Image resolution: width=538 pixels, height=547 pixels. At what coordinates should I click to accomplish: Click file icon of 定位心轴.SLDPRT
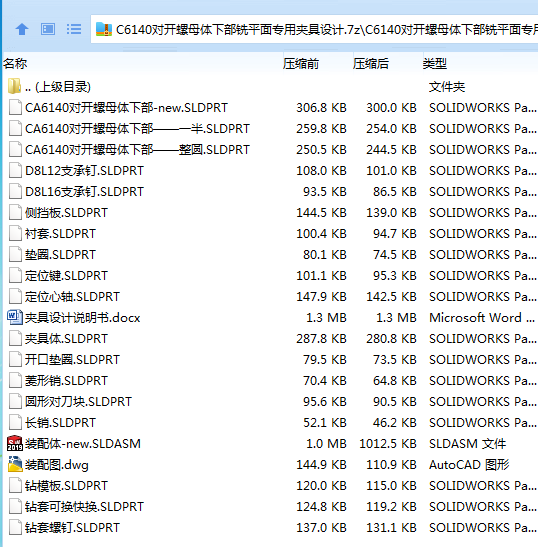point(15,297)
